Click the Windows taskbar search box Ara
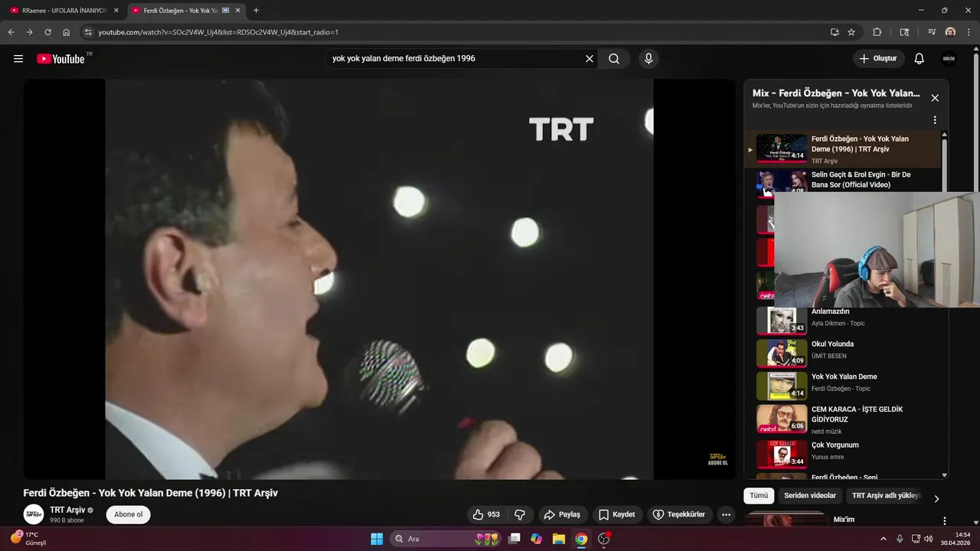This screenshot has width=980, height=551. (x=447, y=539)
